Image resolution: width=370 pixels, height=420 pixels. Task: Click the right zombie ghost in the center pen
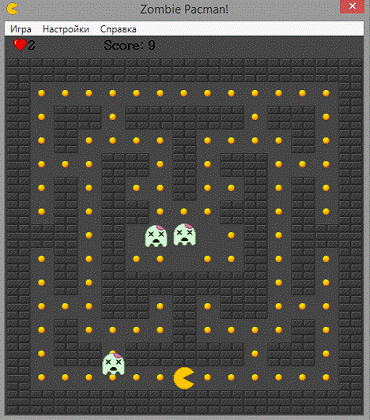pyautogui.click(x=185, y=234)
